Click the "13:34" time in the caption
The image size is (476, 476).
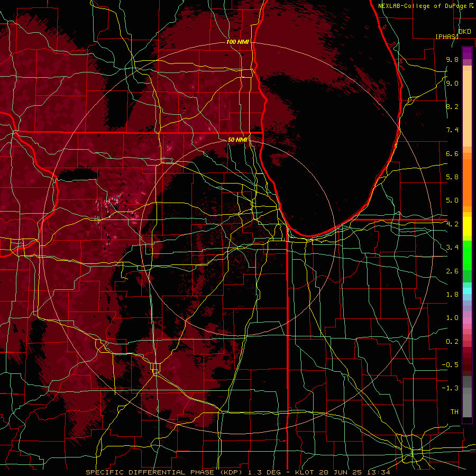379,472
